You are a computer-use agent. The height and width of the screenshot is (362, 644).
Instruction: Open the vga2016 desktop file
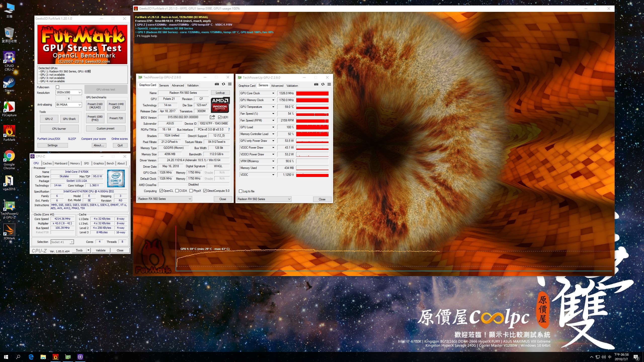pos(9,183)
